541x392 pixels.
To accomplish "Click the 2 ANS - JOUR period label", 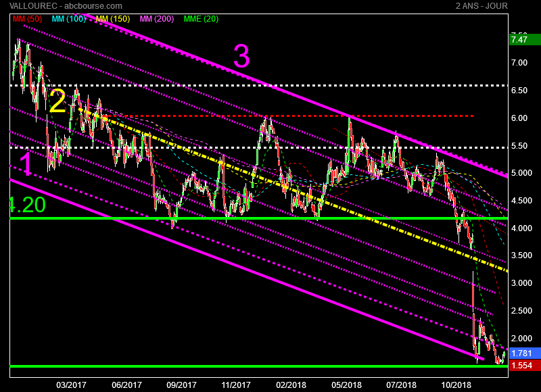I will (x=481, y=6).
